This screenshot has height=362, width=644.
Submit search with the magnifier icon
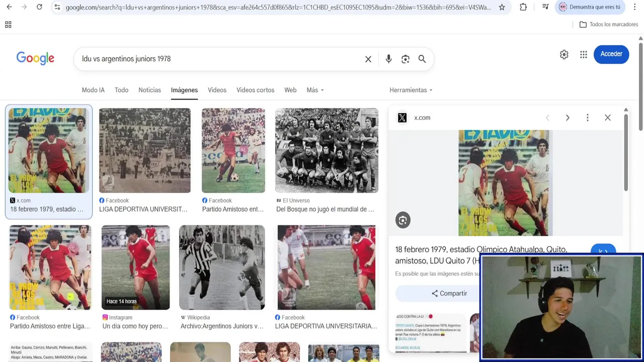[x=422, y=59]
